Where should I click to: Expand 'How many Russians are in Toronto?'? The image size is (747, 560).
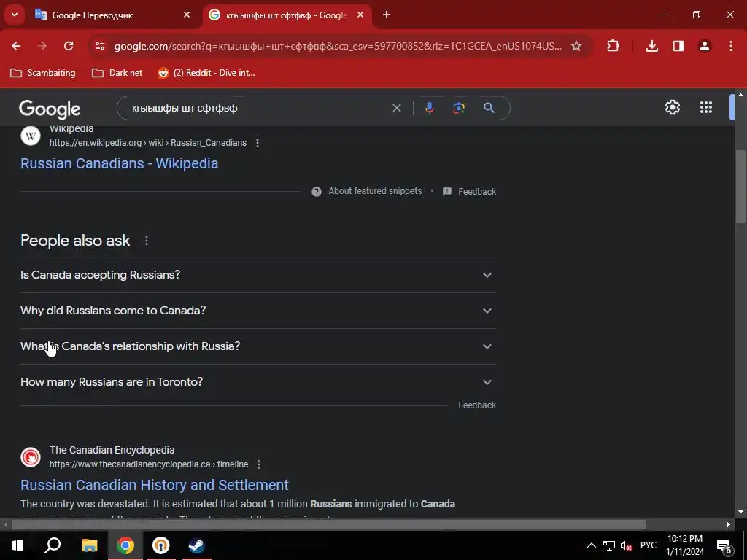pyautogui.click(x=258, y=382)
